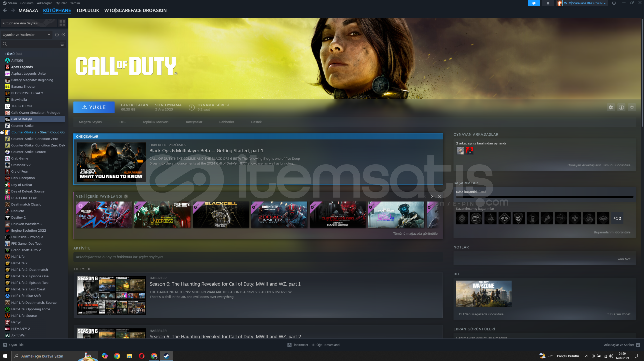Open Mağaza Sayfası link
The width and height of the screenshot is (644, 361).
[x=91, y=122]
